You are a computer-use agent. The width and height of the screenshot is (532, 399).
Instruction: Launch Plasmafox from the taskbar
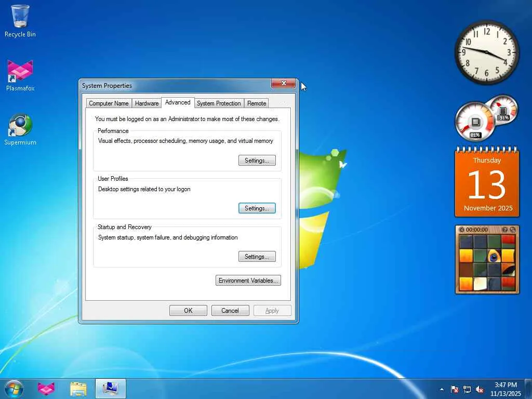tap(46, 389)
